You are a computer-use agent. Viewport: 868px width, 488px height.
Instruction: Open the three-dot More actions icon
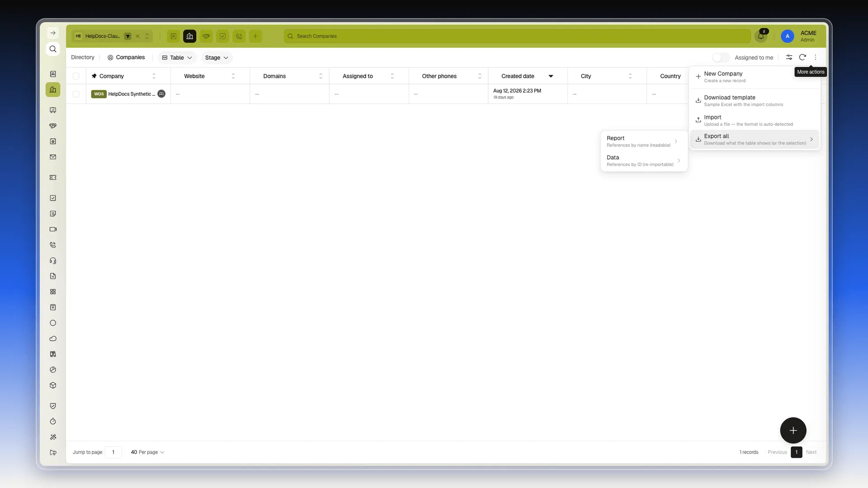coord(816,57)
